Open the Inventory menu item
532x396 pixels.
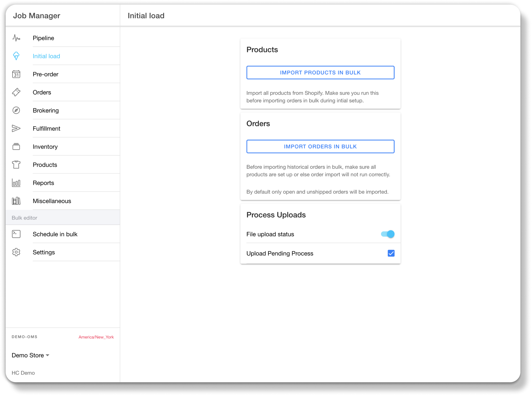pyautogui.click(x=45, y=147)
